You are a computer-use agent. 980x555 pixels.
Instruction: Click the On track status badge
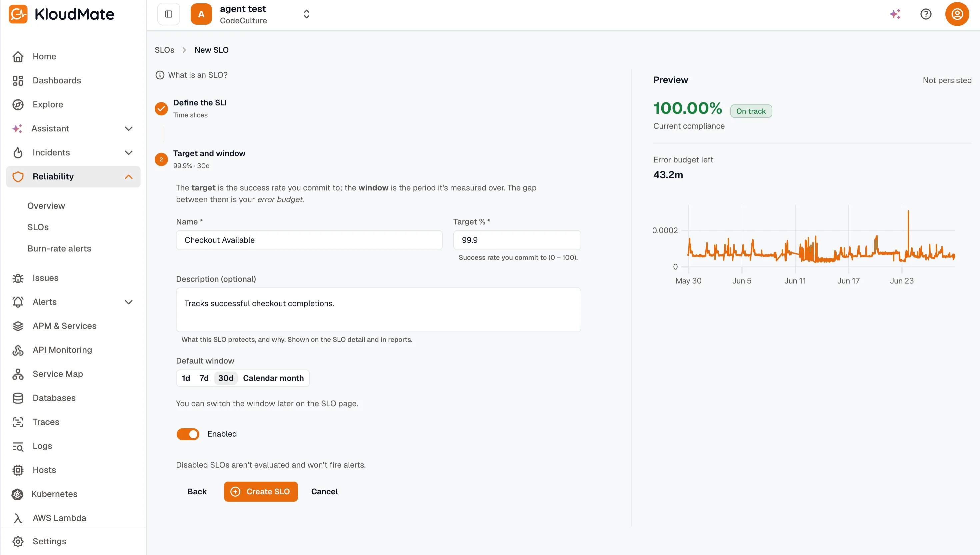coord(751,111)
